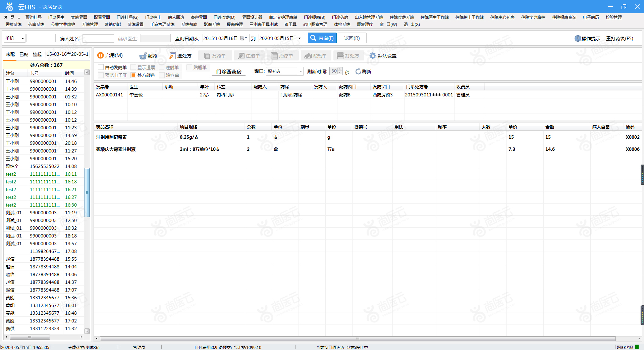Image resolution: width=644 pixels, height=350 pixels.
Task: Open the 预约挂号 menu
Action: click(34, 17)
